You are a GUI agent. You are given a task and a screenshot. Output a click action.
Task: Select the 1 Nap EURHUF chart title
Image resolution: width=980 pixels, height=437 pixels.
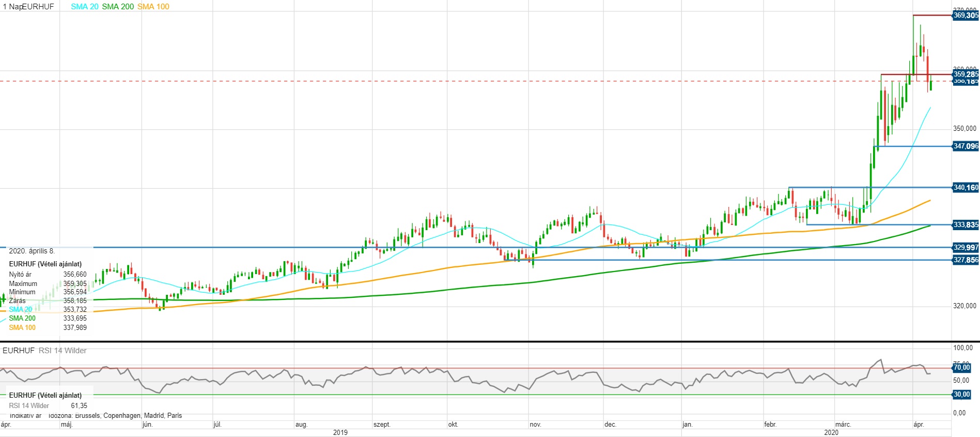click(28, 7)
